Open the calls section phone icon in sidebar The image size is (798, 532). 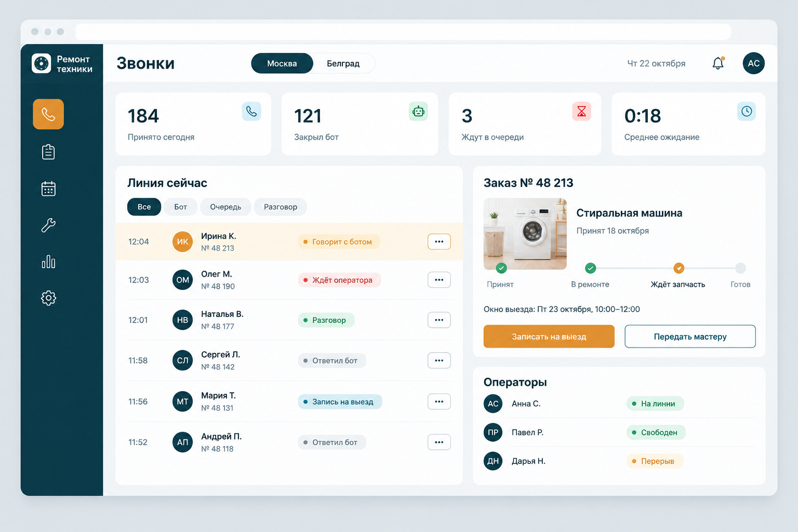[x=48, y=114]
